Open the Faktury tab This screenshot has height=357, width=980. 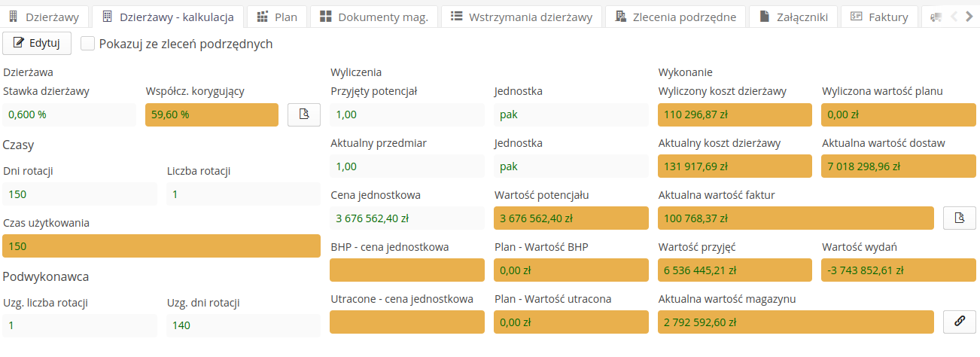[x=879, y=17]
